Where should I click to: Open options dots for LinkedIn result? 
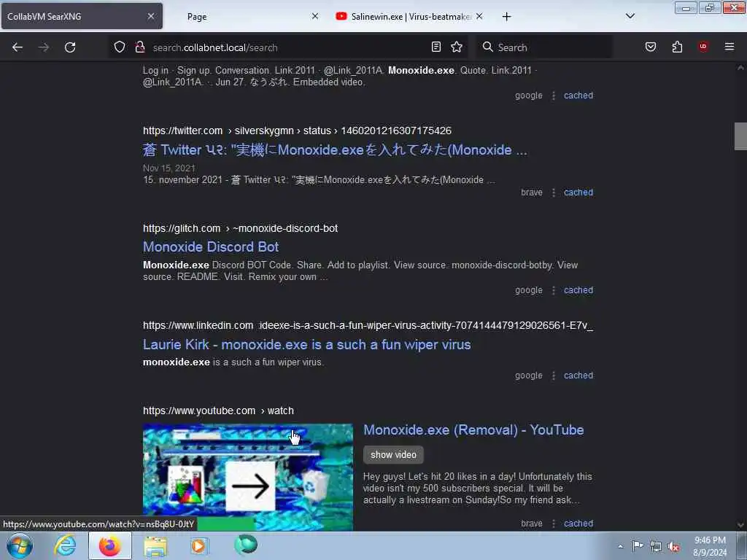pos(553,376)
